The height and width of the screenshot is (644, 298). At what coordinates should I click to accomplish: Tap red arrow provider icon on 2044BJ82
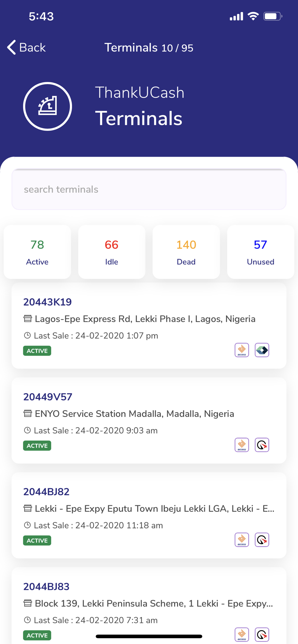click(x=262, y=540)
